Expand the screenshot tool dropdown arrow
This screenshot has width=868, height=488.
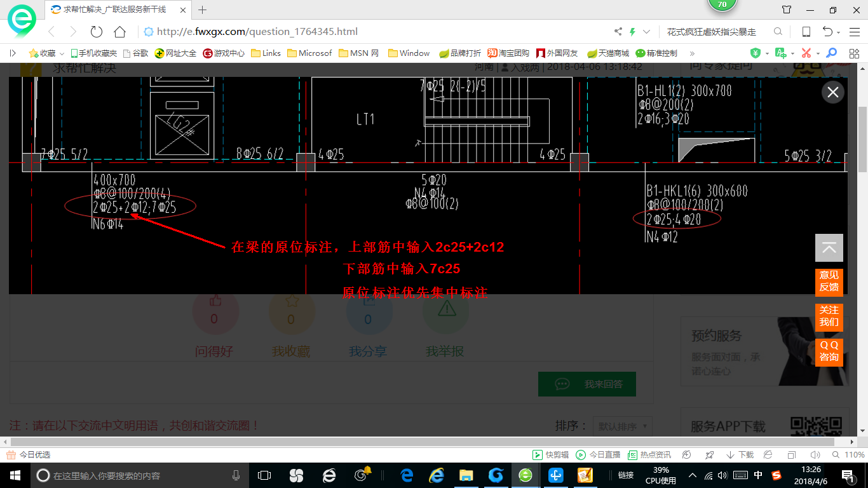pyautogui.click(x=818, y=53)
